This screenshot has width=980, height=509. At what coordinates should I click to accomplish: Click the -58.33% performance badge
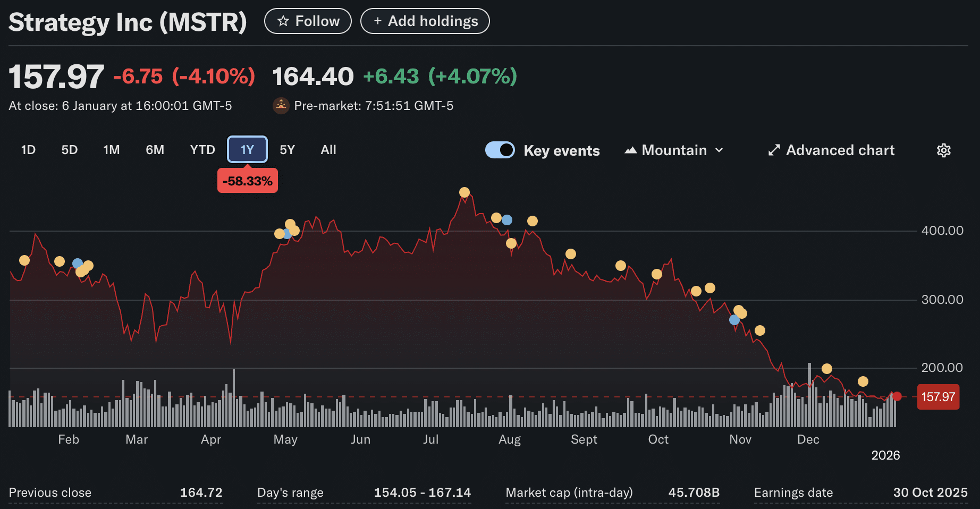coord(247,180)
